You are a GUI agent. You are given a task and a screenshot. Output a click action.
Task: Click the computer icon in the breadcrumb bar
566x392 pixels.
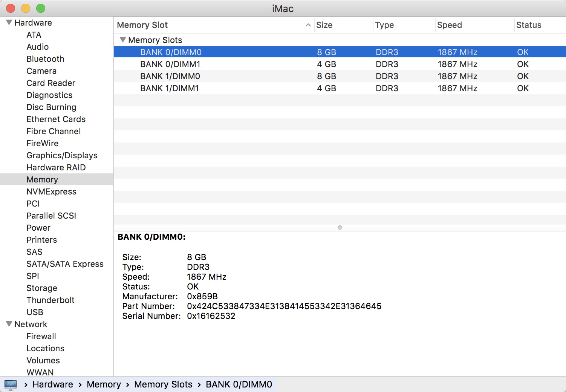pos(10,384)
